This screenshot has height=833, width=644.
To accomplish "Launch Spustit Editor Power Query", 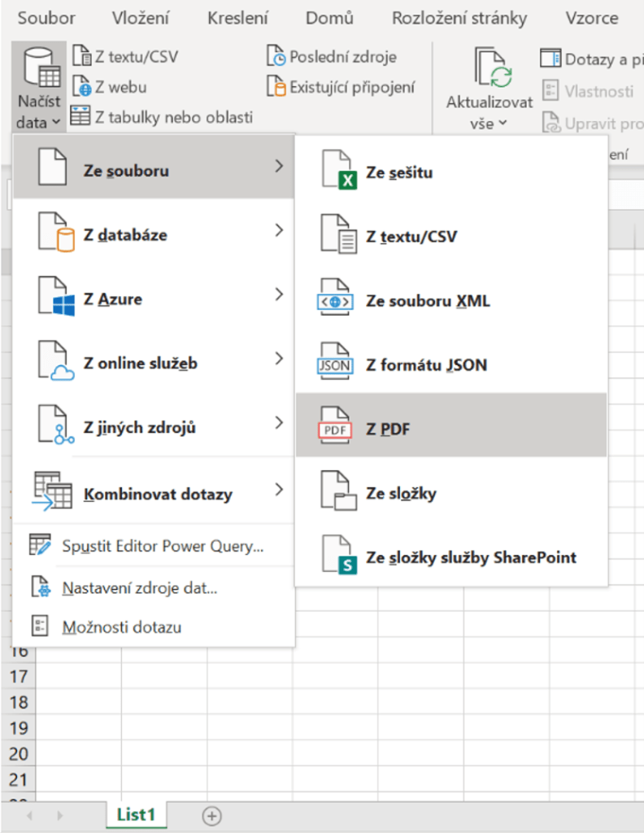I will [163, 546].
